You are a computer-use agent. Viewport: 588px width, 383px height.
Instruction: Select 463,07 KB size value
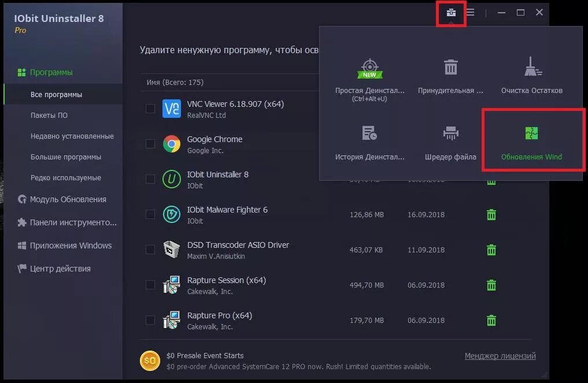pos(366,250)
